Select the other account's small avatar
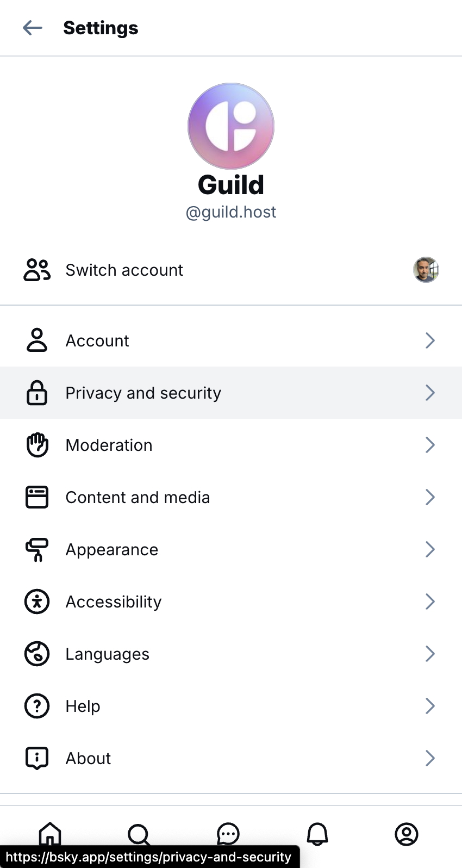The image size is (462, 868). (426, 270)
